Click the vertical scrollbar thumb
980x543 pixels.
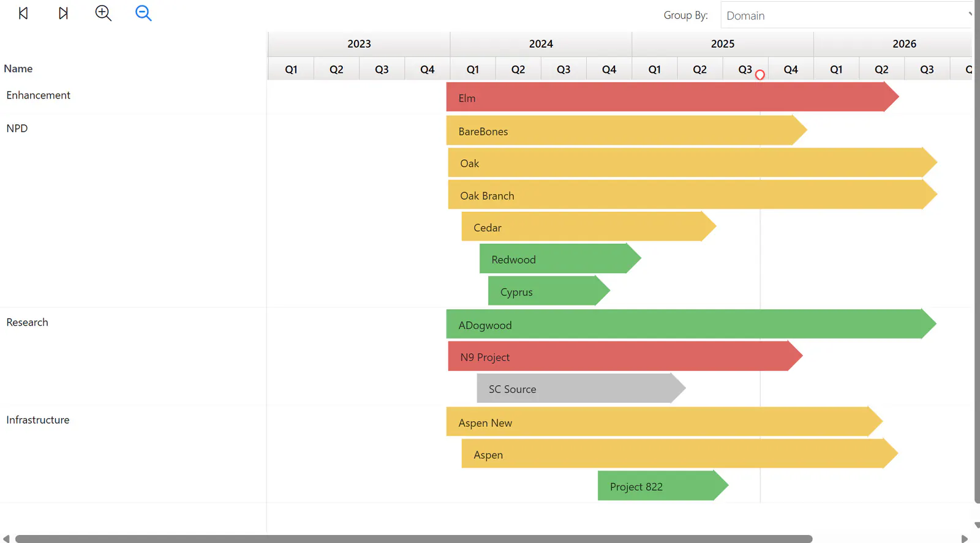[977, 252]
